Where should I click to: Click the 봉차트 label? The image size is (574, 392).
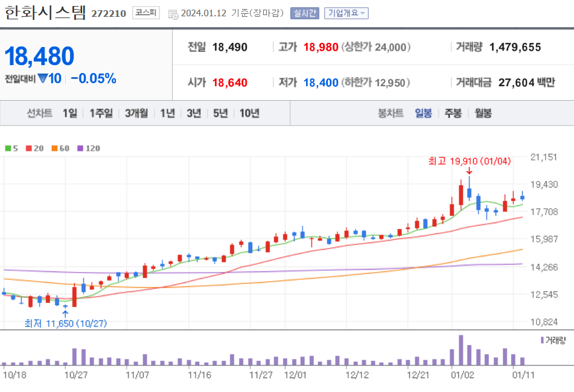coord(391,113)
